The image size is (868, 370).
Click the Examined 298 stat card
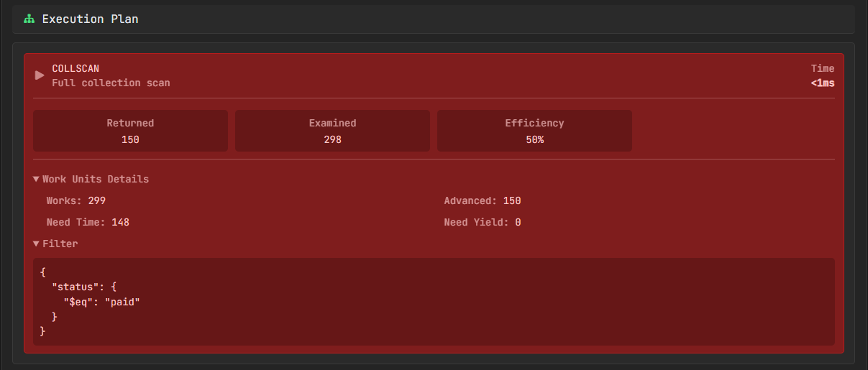click(332, 131)
